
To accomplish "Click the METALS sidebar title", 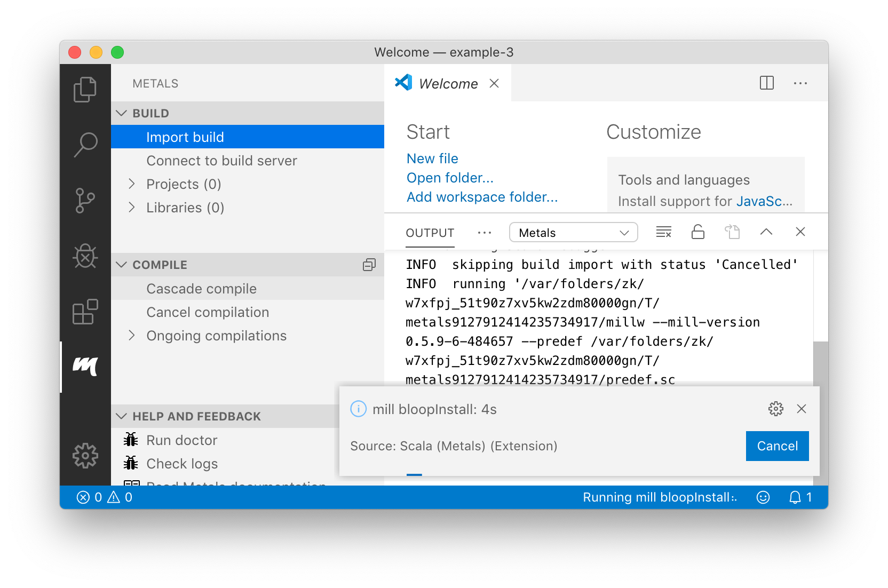I will (155, 83).
